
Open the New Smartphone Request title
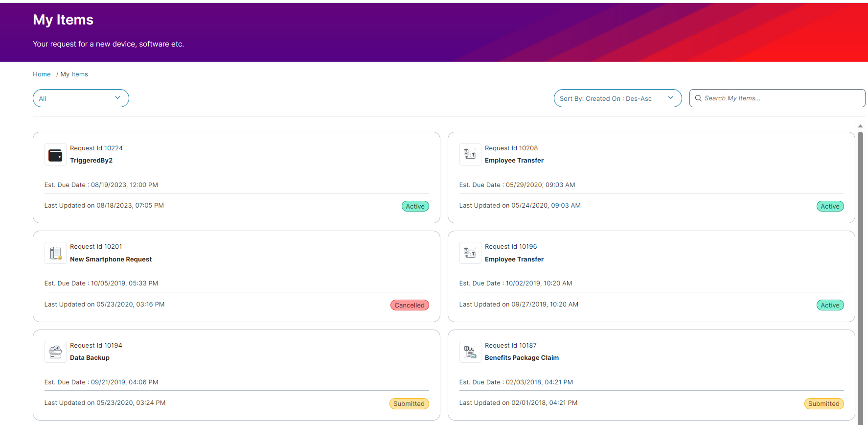(111, 260)
